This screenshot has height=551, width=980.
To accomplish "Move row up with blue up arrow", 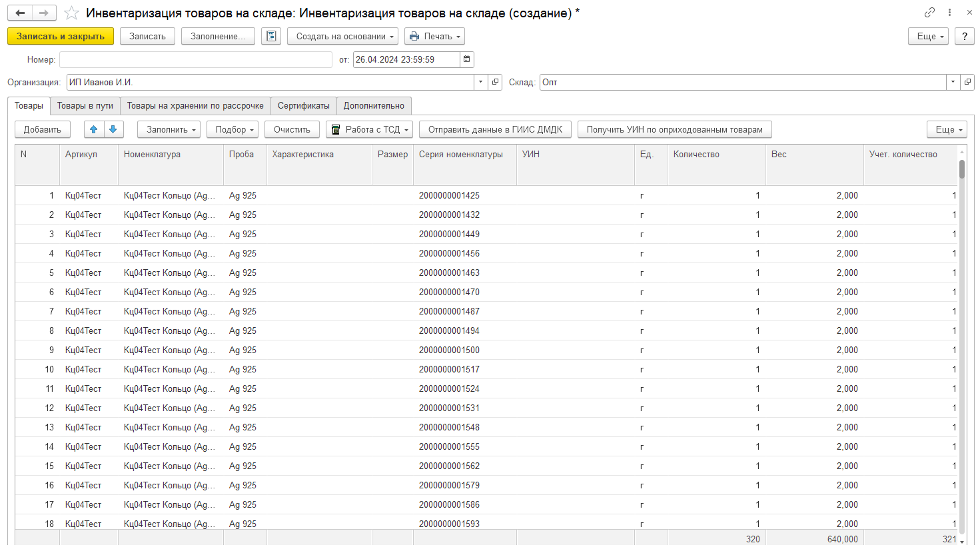I will (94, 129).
